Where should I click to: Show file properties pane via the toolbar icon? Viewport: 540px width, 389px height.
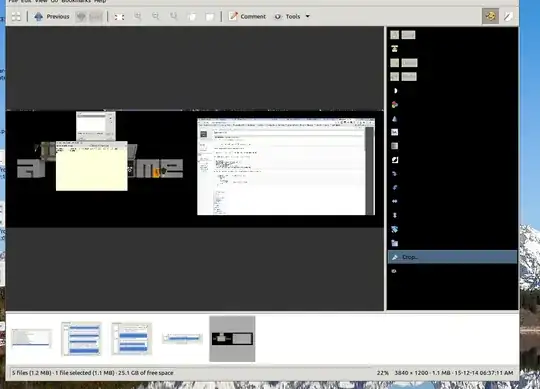tap(508, 16)
